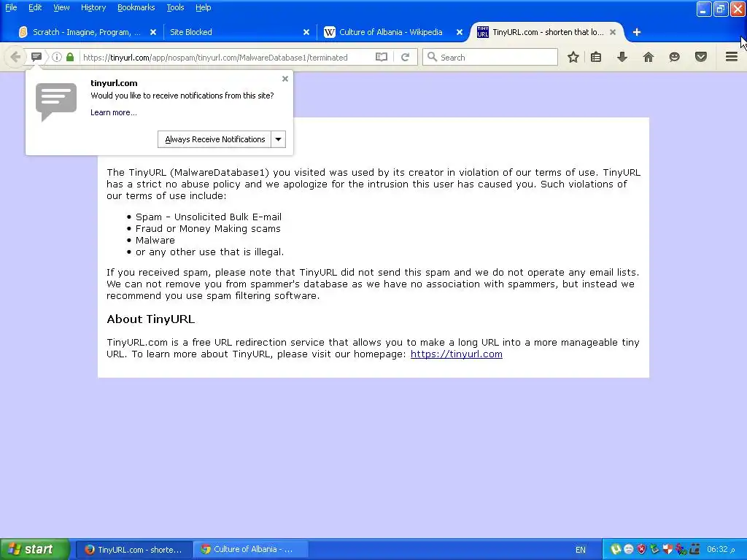
Task: Show bookmarks list icon
Action: [596, 57]
